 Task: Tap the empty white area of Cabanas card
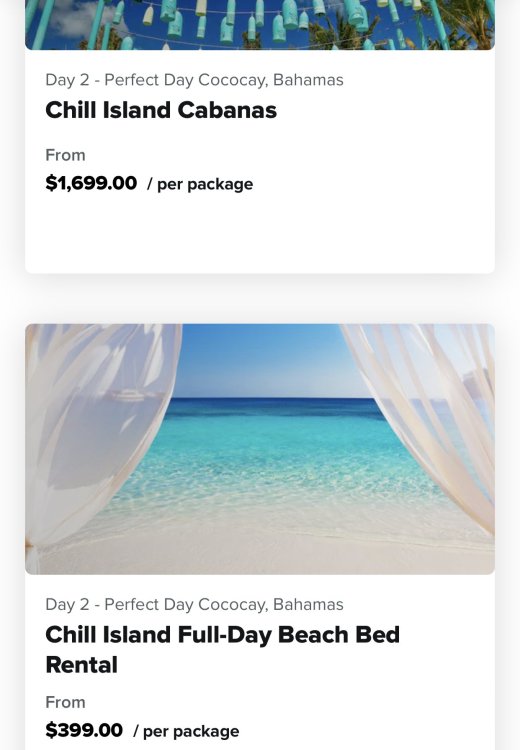click(260, 234)
